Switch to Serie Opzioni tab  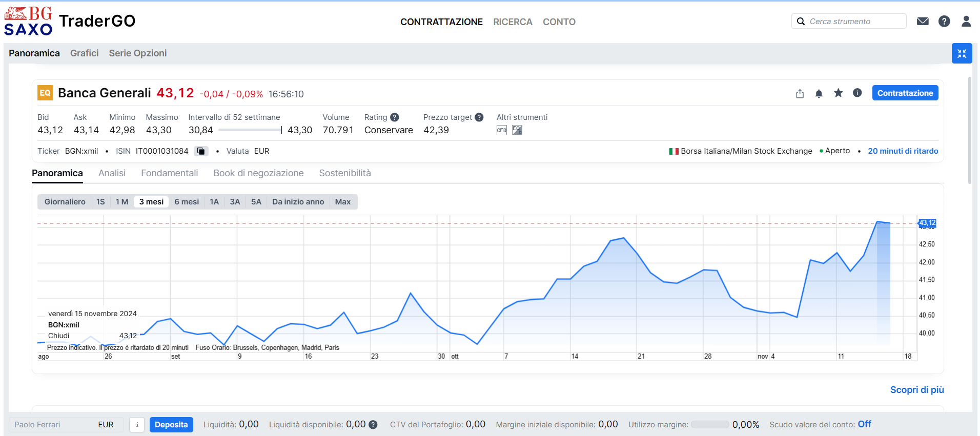(x=138, y=53)
